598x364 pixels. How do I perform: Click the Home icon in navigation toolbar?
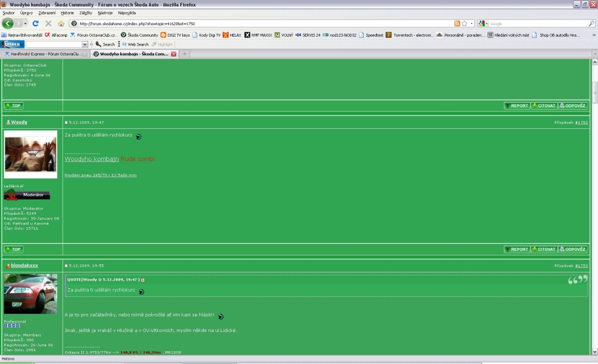coord(61,23)
